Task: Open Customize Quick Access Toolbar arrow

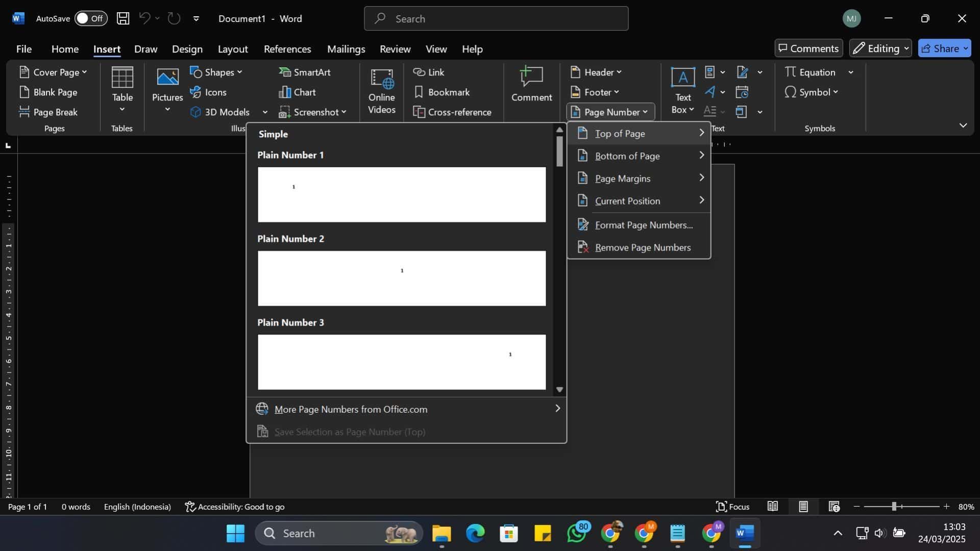Action: (x=196, y=18)
